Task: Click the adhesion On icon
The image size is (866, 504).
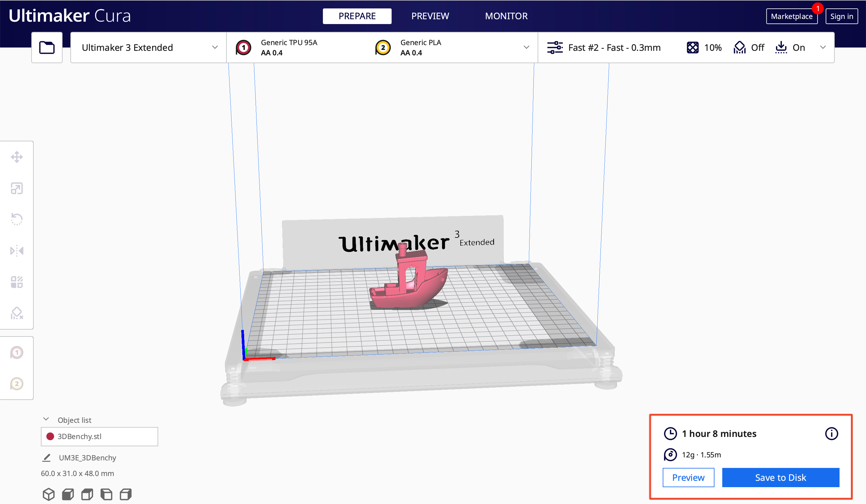Action: pos(781,48)
